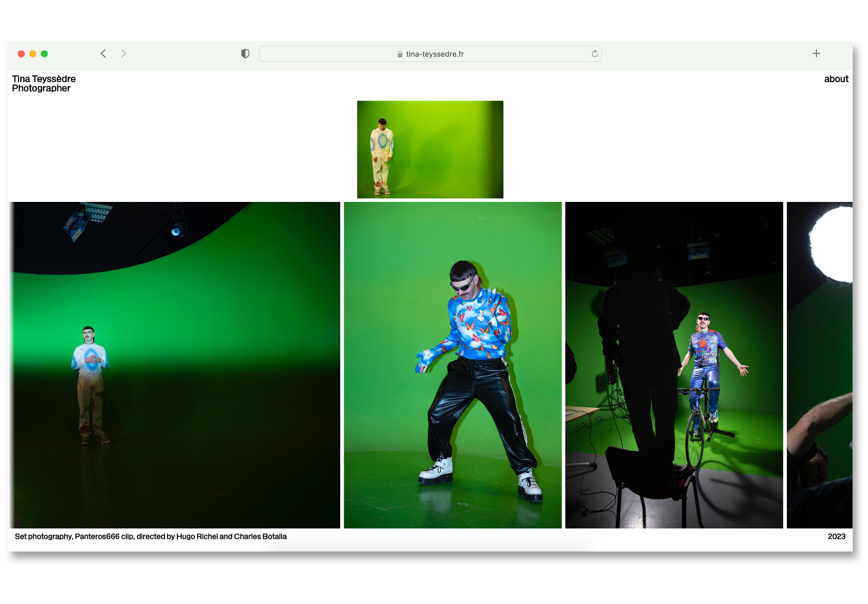This screenshot has height=604, width=868.
Task: Click the 2023 year label
Action: pyautogui.click(x=836, y=536)
